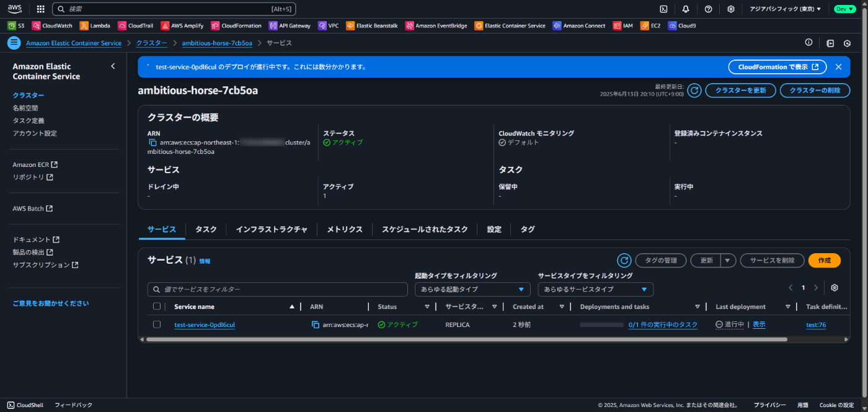
Task: Open API Gateway shortcut
Action: pyautogui.click(x=290, y=26)
